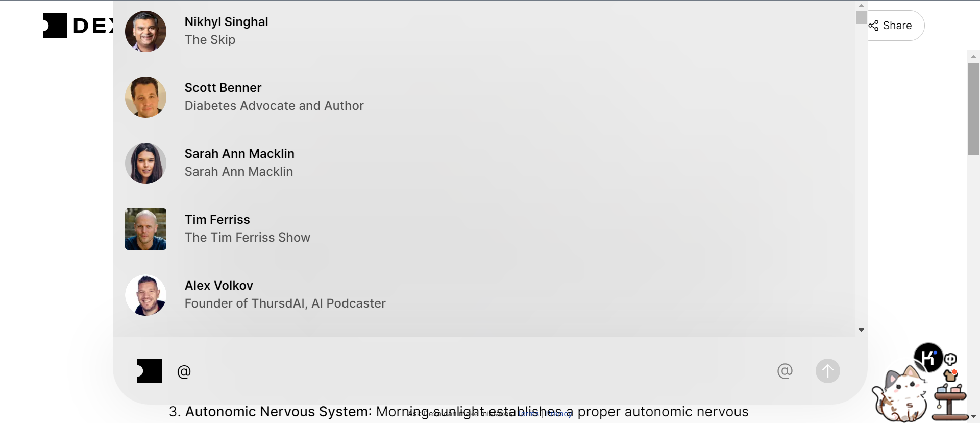Image resolution: width=980 pixels, height=423 pixels.
Task: Click the chat bubble icon near the K badge
Action: (x=950, y=359)
